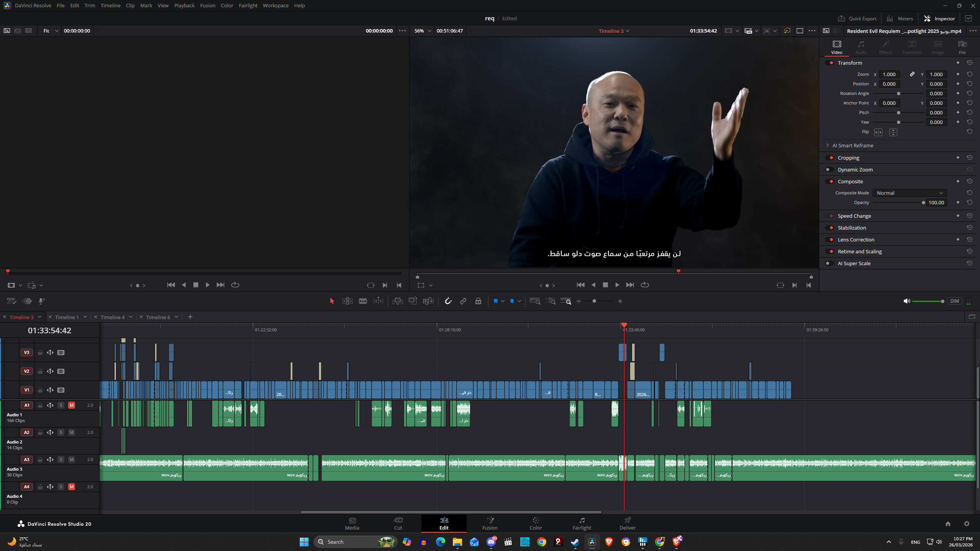Open the 56% viewer zoom dropdown
Image resolution: width=980 pixels, height=551 pixels.
tap(423, 31)
